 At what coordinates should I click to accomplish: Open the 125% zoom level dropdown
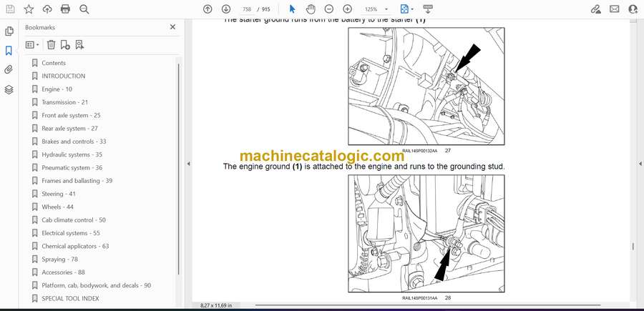(x=375, y=9)
